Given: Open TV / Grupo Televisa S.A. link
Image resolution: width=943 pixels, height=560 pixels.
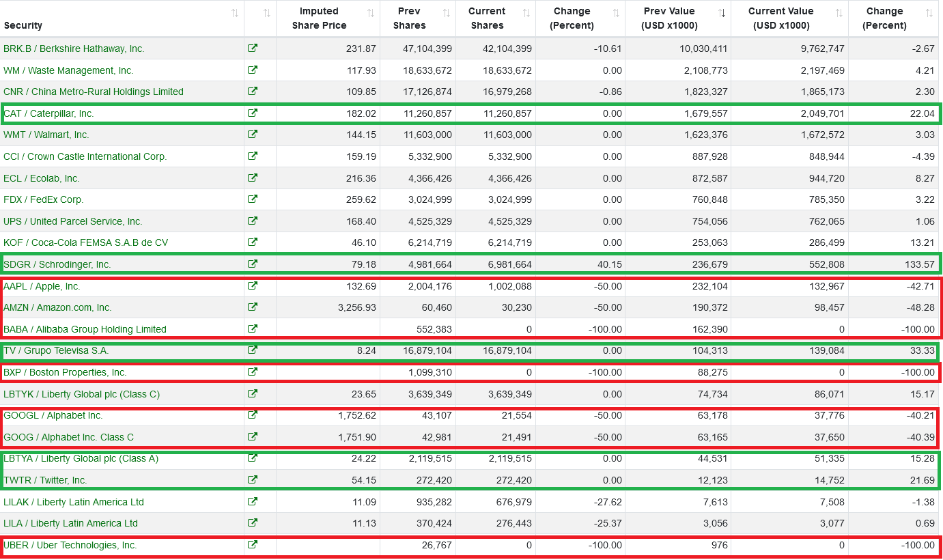Looking at the screenshot, I should pyautogui.click(x=56, y=350).
